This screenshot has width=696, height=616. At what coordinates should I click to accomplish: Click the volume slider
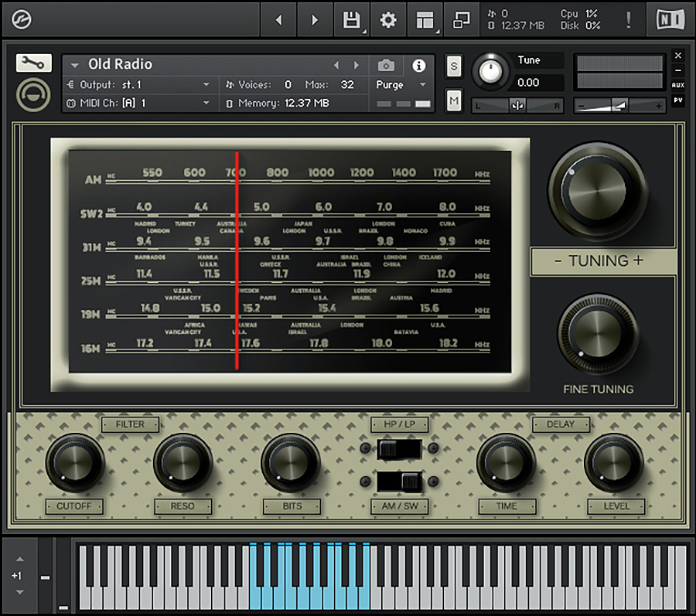coord(619,106)
